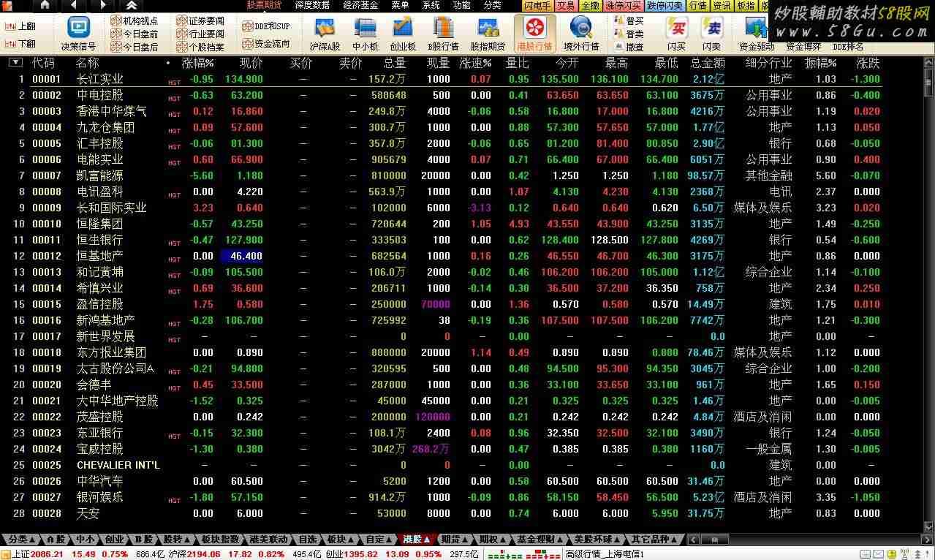Click 涨停闪买 top button

click(x=623, y=5)
